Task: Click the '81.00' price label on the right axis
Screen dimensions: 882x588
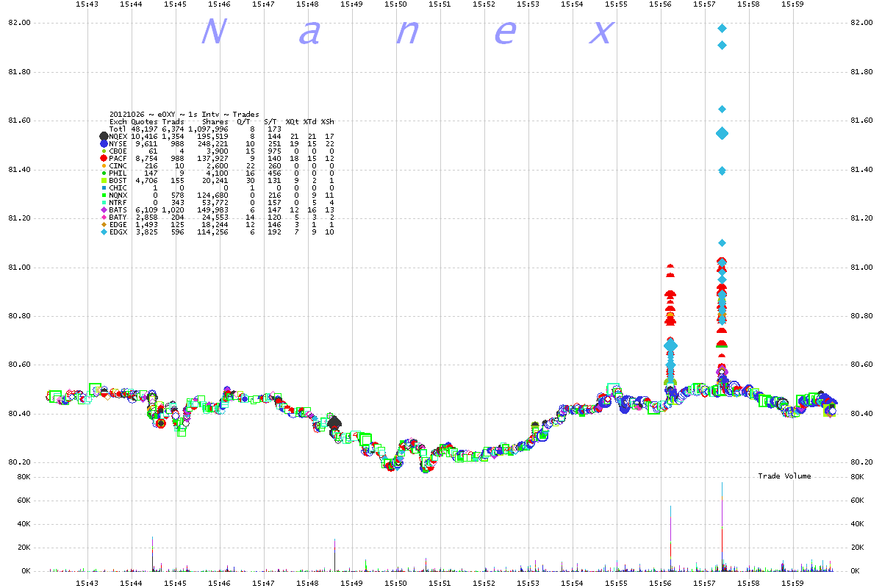Action: [x=861, y=268]
